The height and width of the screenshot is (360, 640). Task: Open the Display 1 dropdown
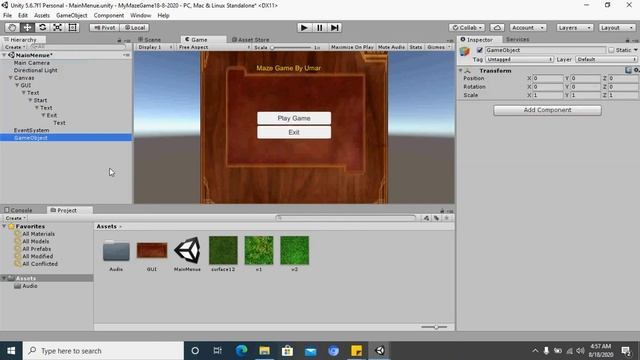[155, 47]
